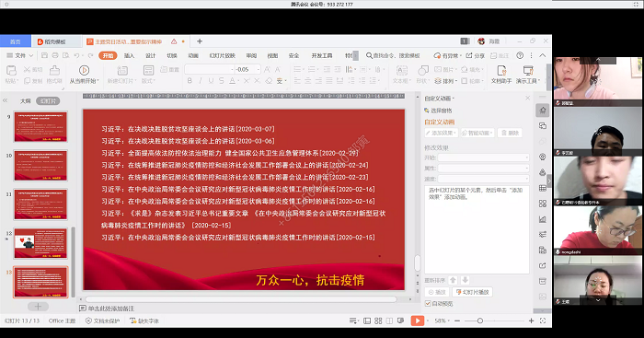Image resolution: width=644 pixels, height=338 pixels.
Task: Collapse slide panel with double chevron
Action: (6, 100)
